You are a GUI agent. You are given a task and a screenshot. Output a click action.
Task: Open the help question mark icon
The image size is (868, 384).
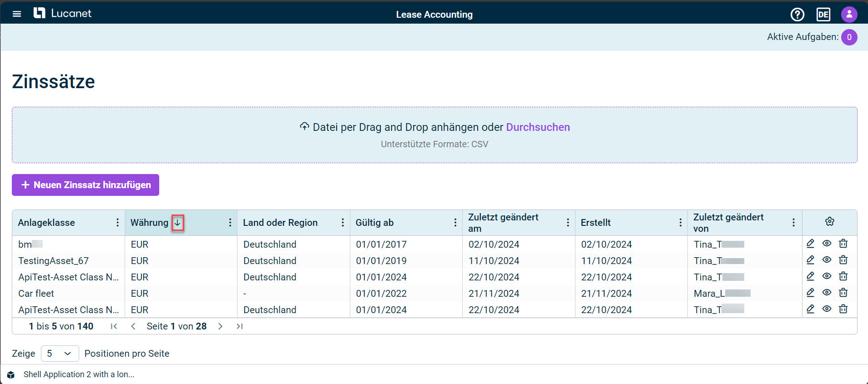coord(797,15)
